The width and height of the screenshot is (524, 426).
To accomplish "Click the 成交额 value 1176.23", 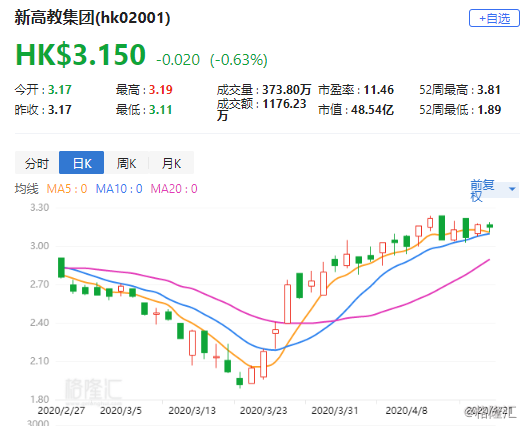I will (284, 104).
